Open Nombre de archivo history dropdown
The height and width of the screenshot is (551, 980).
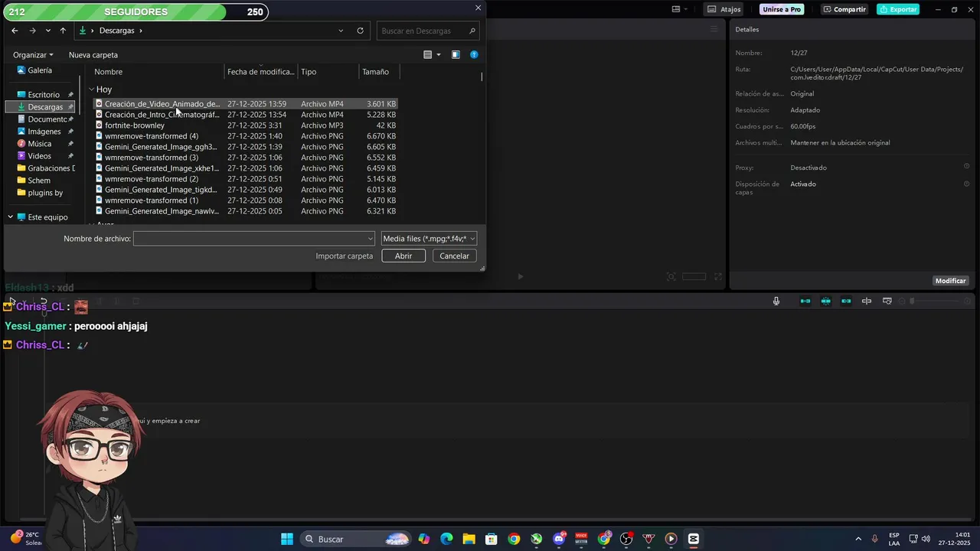[x=371, y=239]
